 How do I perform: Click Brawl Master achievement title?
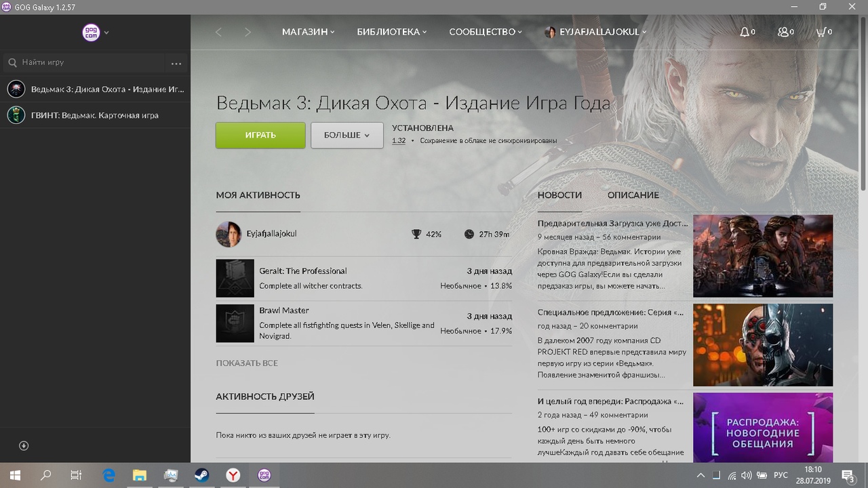point(283,310)
